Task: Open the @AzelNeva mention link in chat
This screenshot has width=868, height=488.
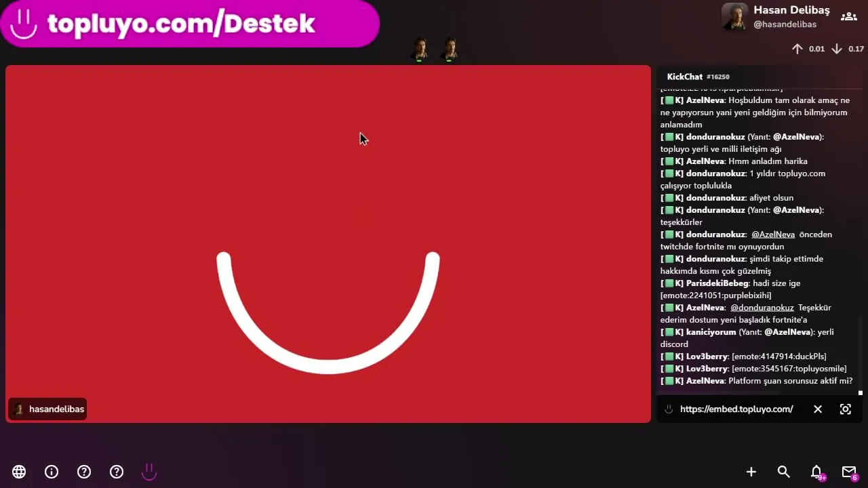Action: pyautogui.click(x=773, y=235)
